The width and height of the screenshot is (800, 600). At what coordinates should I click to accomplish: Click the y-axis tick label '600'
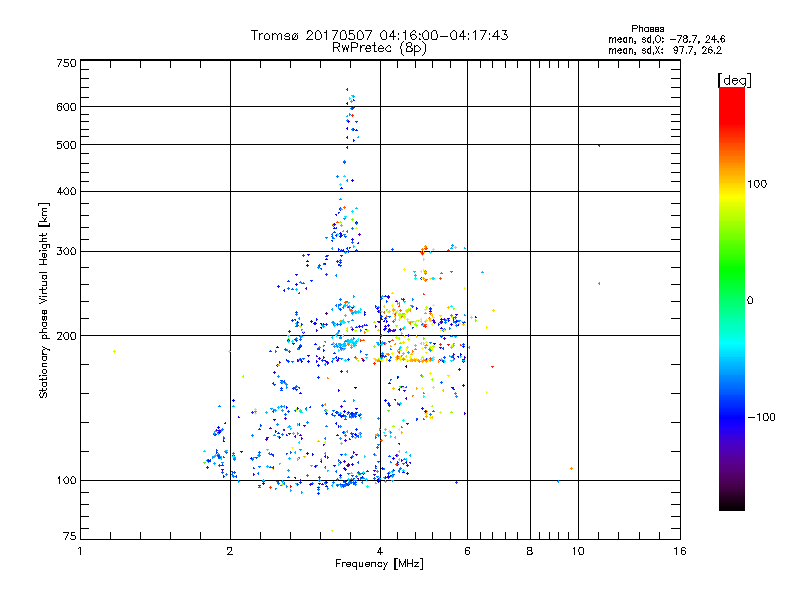[66, 107]
